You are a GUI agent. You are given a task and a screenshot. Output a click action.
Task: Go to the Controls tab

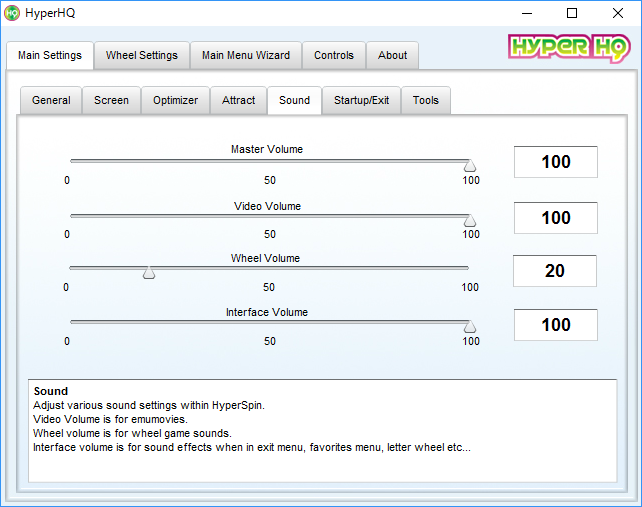click(334, 55)
